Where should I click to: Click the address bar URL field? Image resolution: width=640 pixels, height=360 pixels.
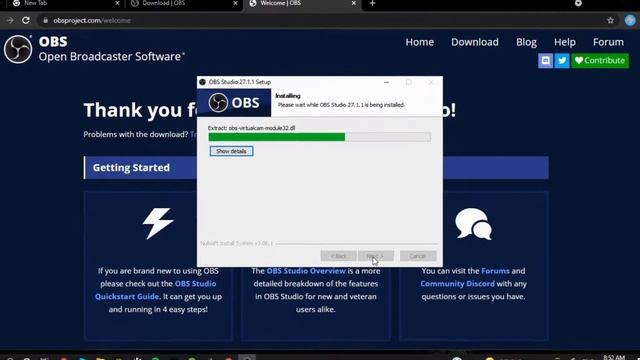pos(322,20)
